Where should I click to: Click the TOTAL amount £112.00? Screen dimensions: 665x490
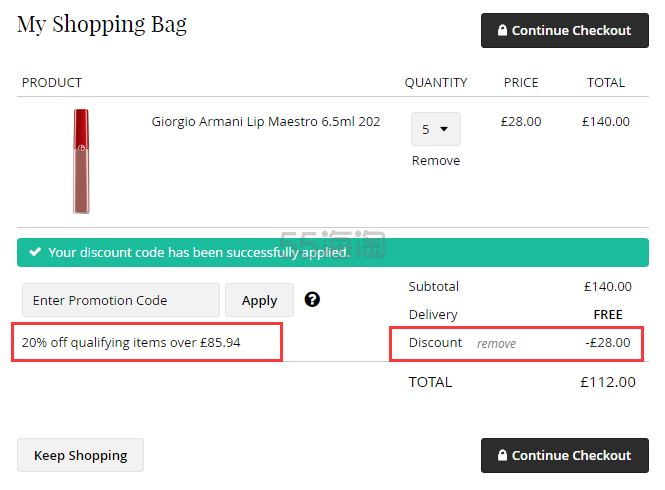[608, 382]
